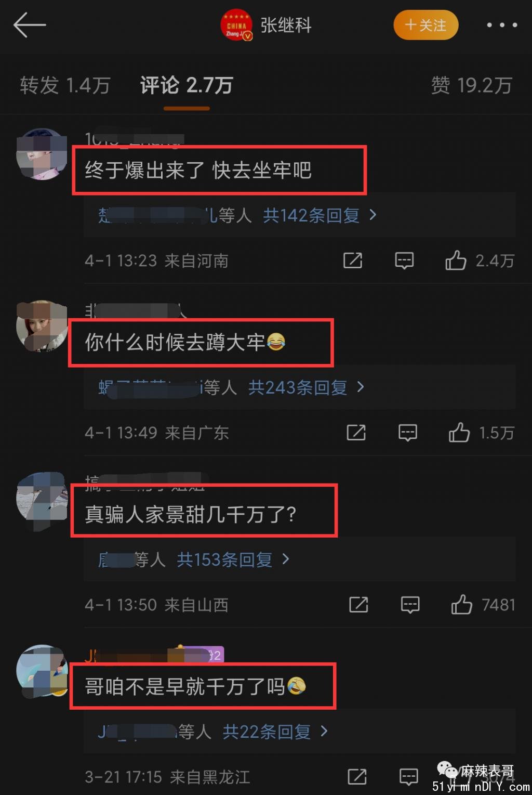Share the 4-1 13:50 Shanxi comment
Viewport: 532px width, 795px height.
tap(358, 604)
